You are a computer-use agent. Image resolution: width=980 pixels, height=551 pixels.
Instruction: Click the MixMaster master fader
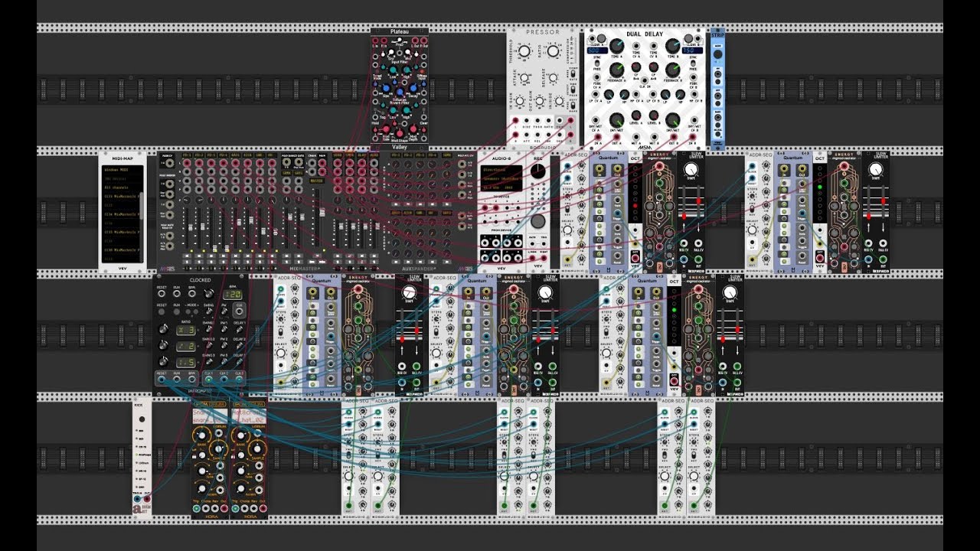click(322, 212)
